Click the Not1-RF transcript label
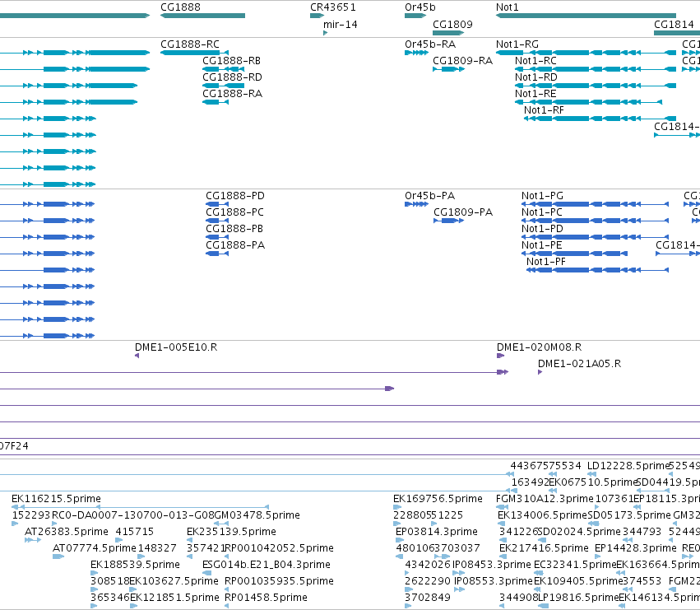 (544, 110)
